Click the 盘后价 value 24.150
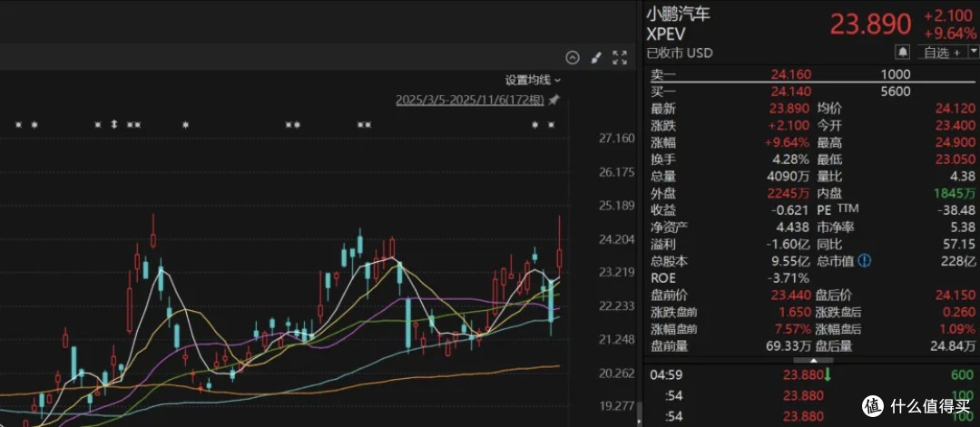980x427 pixels. point(955,296)
